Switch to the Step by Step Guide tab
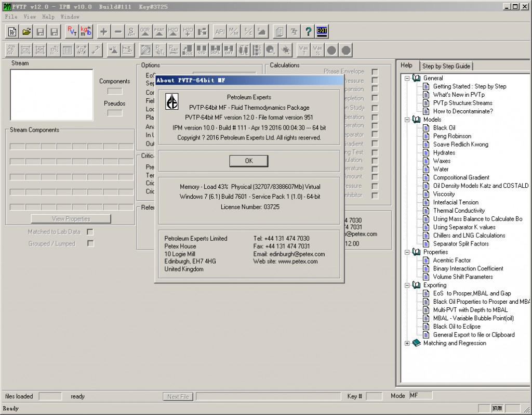 coord(446,66)
